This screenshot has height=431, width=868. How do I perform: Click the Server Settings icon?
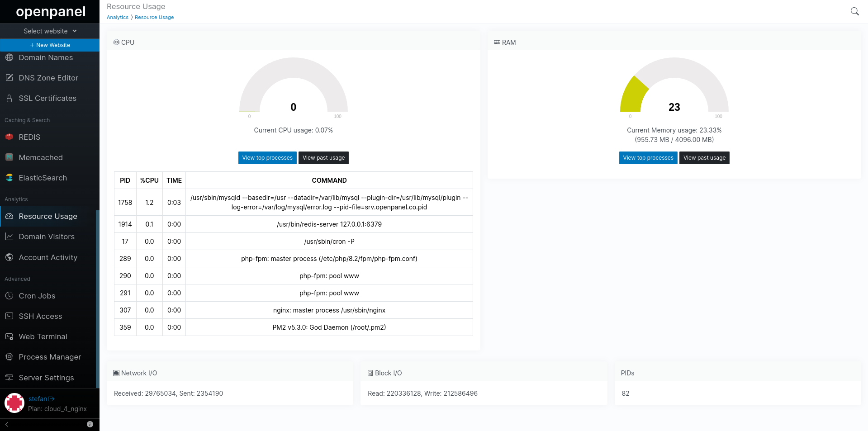(9, 378)
